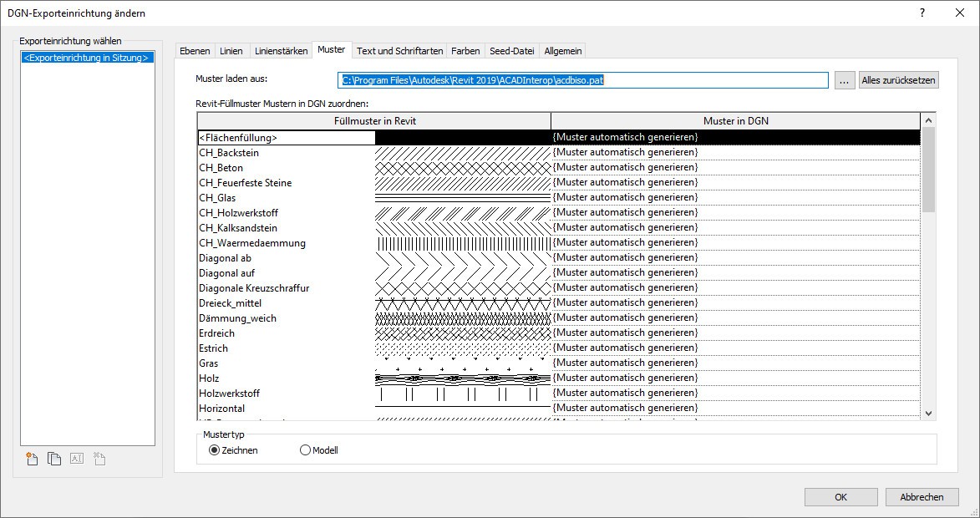Click the browse button with three dots
The image size is (980, 518).
[845, 80]
